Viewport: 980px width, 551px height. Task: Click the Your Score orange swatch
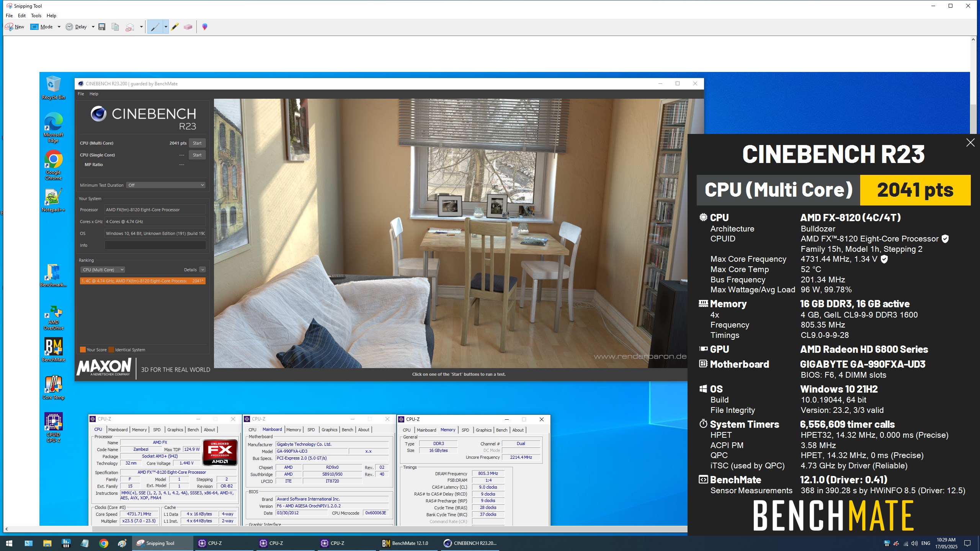click(x=83, y=350)
